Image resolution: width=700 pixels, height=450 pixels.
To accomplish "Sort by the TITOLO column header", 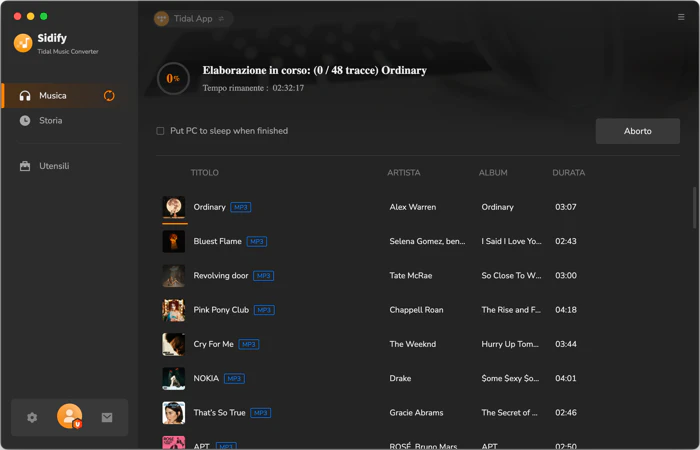I will click(204, 173).
